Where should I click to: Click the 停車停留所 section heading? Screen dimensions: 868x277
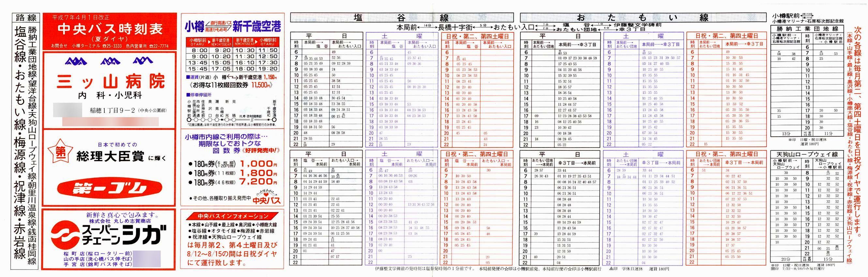click(x=199, y=95)
